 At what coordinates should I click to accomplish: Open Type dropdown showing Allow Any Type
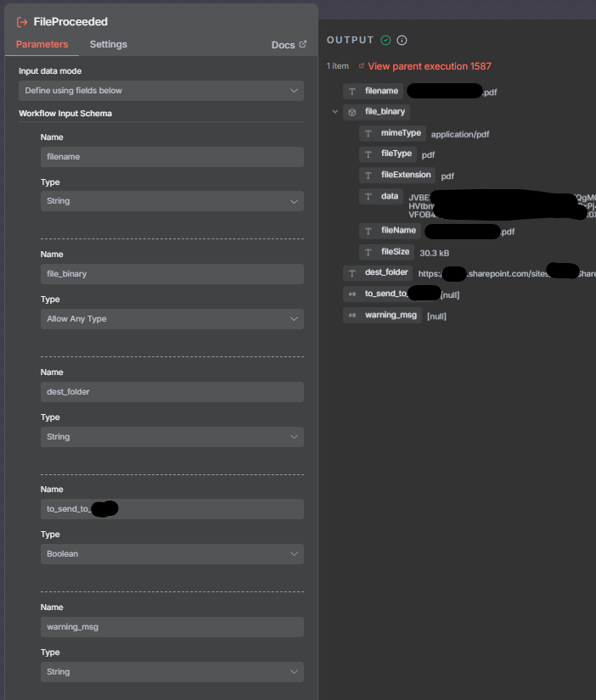point(171,319)
